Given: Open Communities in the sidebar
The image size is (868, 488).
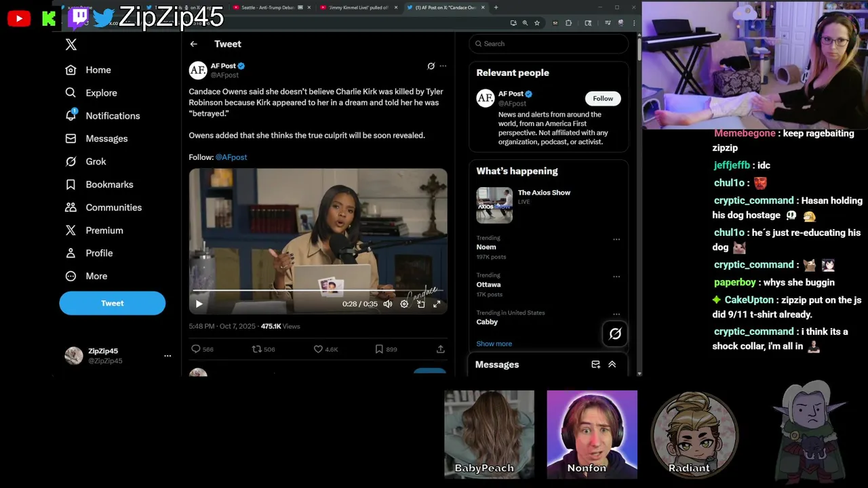Looking at the screenshot, I should tap(103, 207).
